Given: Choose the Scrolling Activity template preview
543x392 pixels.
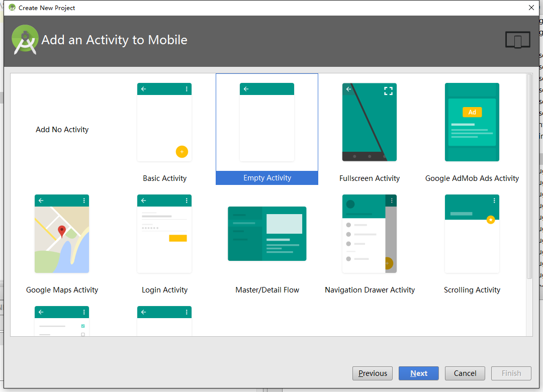Looking at the screenshot, I should click(472, 234).
